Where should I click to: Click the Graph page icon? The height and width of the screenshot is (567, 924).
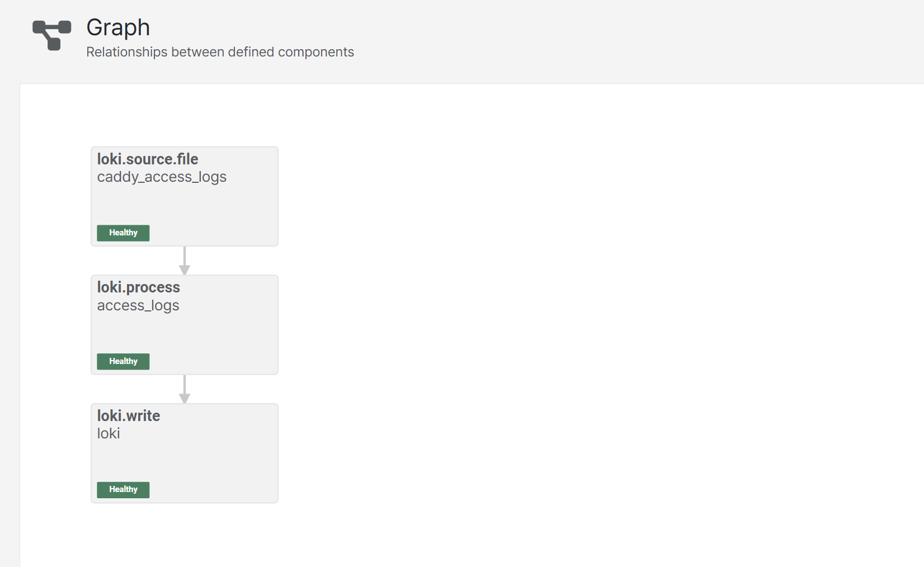click(52, 35)
